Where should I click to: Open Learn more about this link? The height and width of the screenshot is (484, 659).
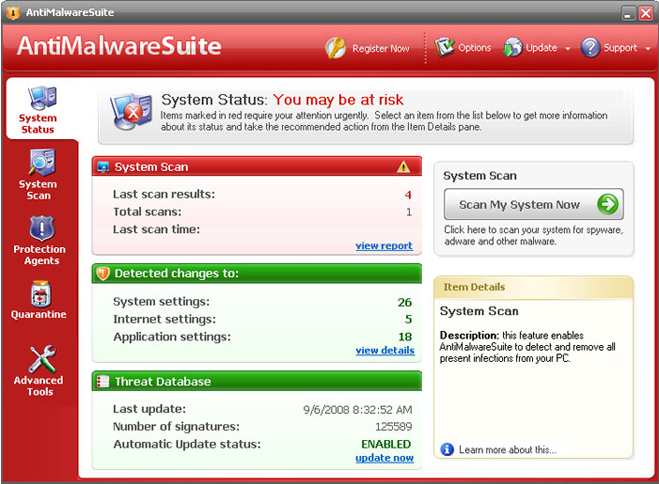pos(507,450)
